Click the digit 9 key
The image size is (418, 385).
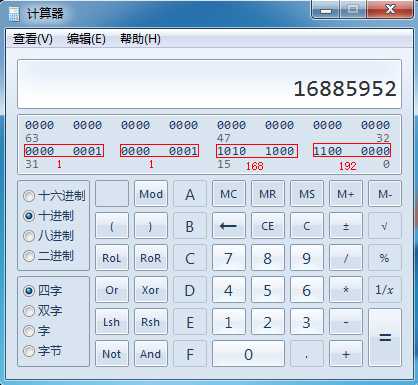tap(307, 258)
